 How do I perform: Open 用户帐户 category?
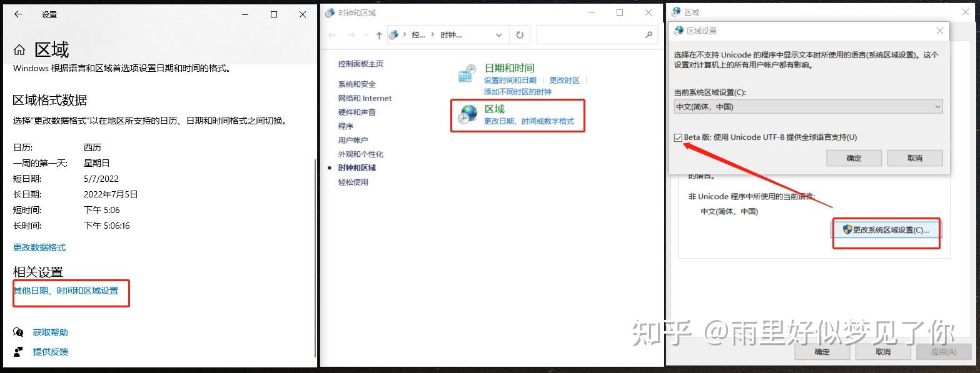click(x=353, y=140)
